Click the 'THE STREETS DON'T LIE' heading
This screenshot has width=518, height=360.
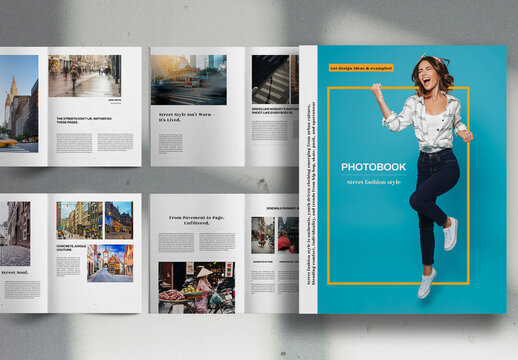(84, 120)
